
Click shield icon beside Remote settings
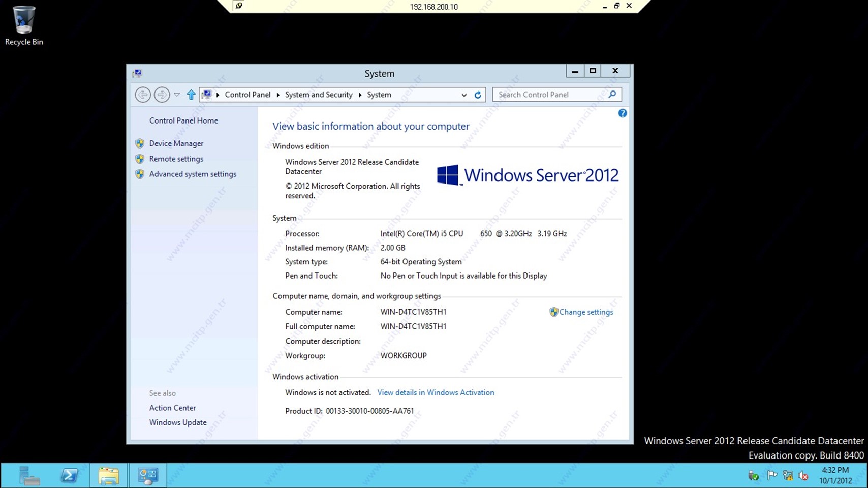[x=140, y=159]
